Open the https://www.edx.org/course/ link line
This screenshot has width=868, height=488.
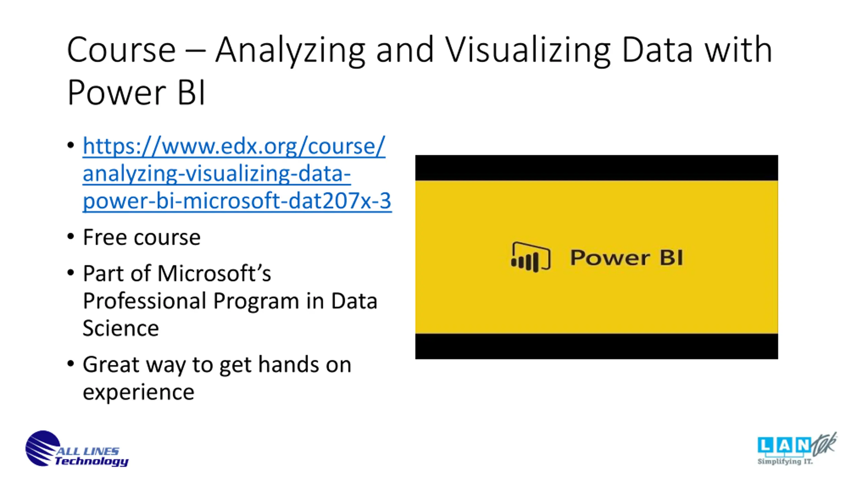[x=234, y=146]
